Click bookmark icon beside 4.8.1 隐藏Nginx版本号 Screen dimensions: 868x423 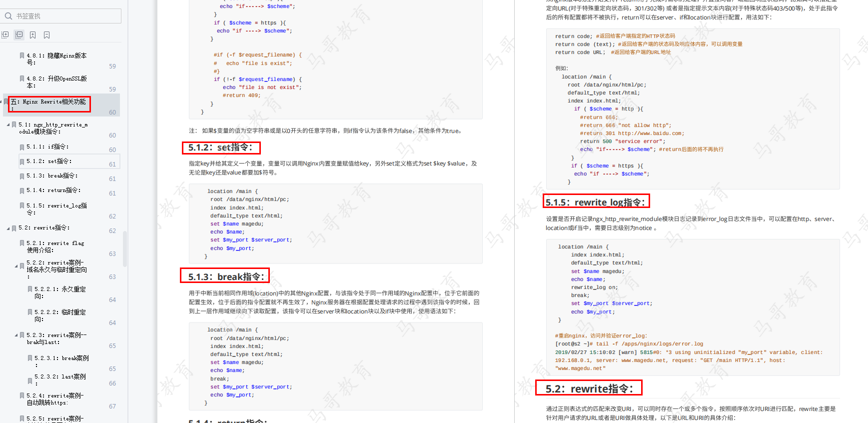coord(22,55)
